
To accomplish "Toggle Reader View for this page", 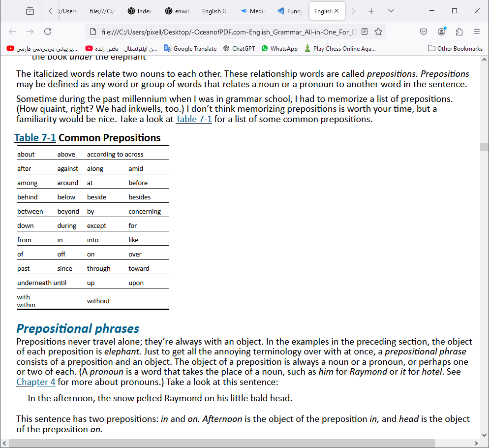I will point(365,32).
